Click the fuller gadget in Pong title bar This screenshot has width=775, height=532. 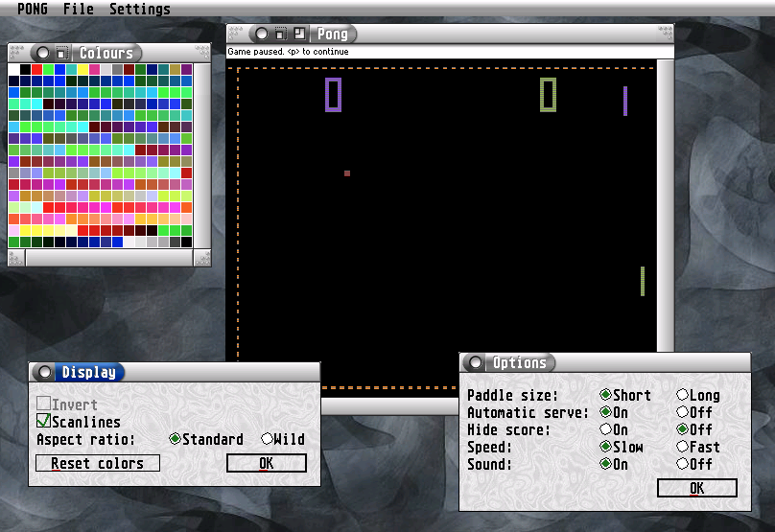299,34
